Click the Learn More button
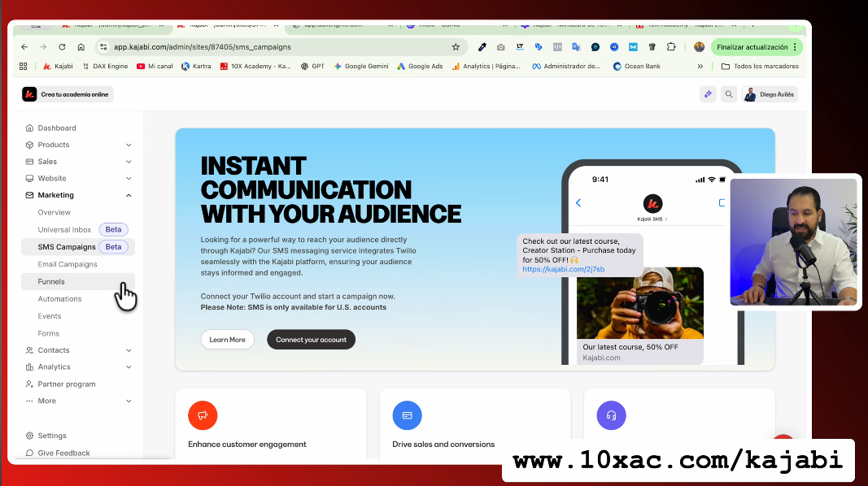 [228, 340]
